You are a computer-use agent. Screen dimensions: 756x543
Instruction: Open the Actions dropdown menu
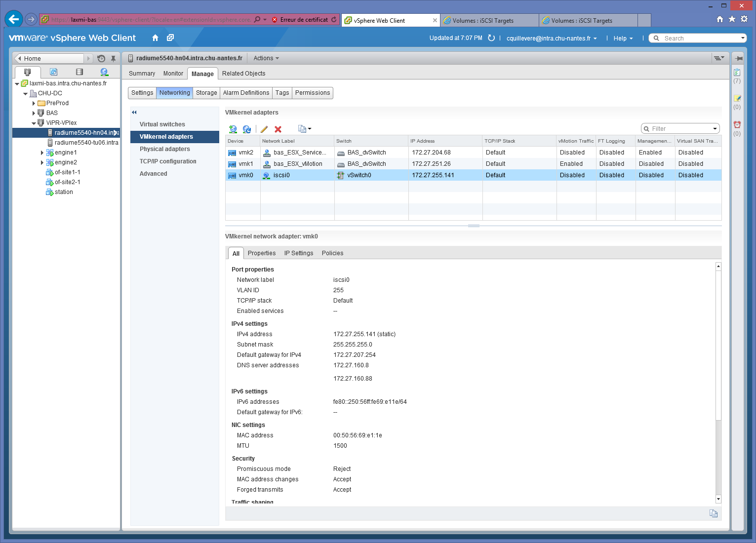[x=266, y=58]
